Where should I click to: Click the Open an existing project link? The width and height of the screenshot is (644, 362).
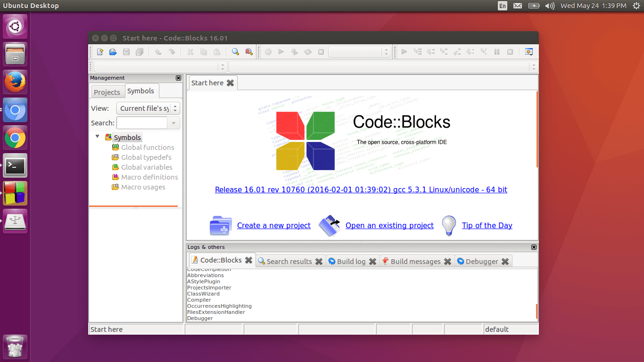tap(389, 226)
